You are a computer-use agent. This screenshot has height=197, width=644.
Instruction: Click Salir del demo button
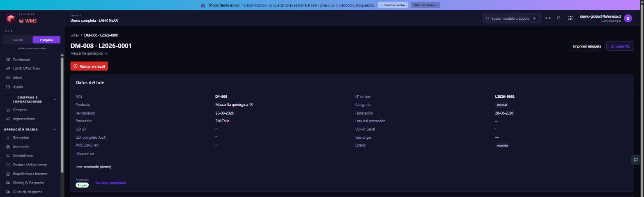click(425, 5)
